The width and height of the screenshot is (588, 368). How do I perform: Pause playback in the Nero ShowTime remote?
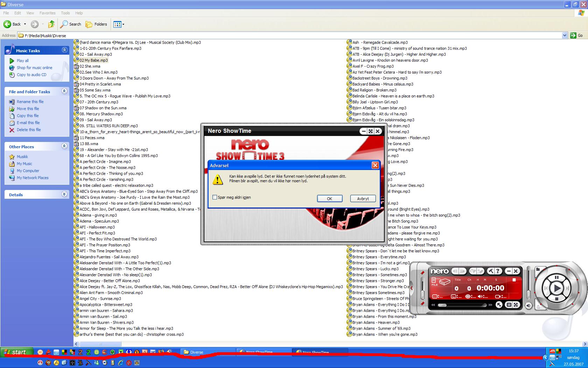tap(556, 277)
